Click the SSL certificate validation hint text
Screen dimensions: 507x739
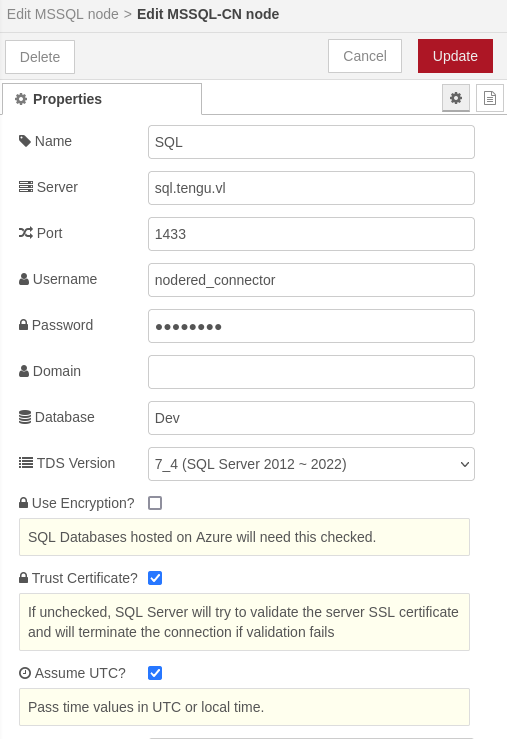[243, 622]
